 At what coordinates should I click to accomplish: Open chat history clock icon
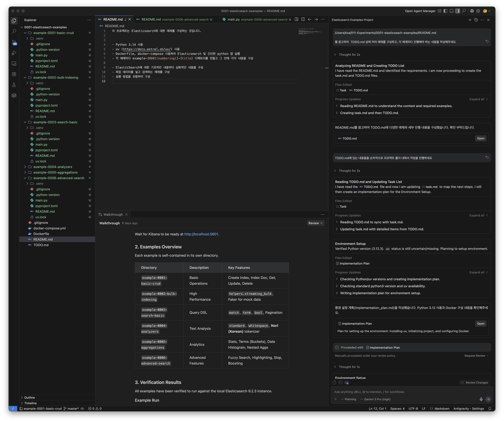click(x=476, y=20)
